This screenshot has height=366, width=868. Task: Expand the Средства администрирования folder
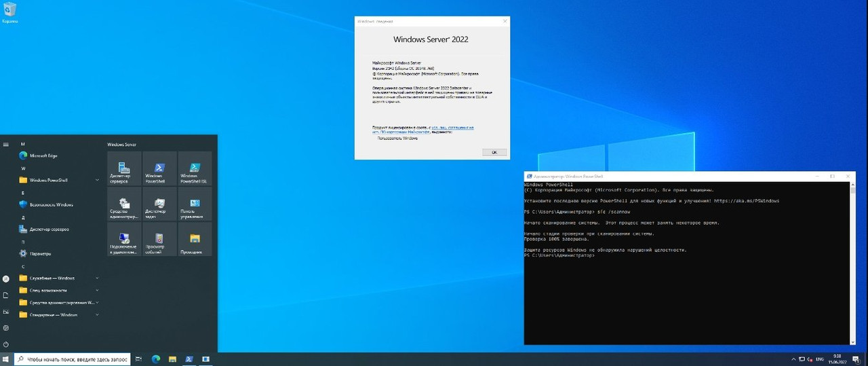(x=60, y=302)
